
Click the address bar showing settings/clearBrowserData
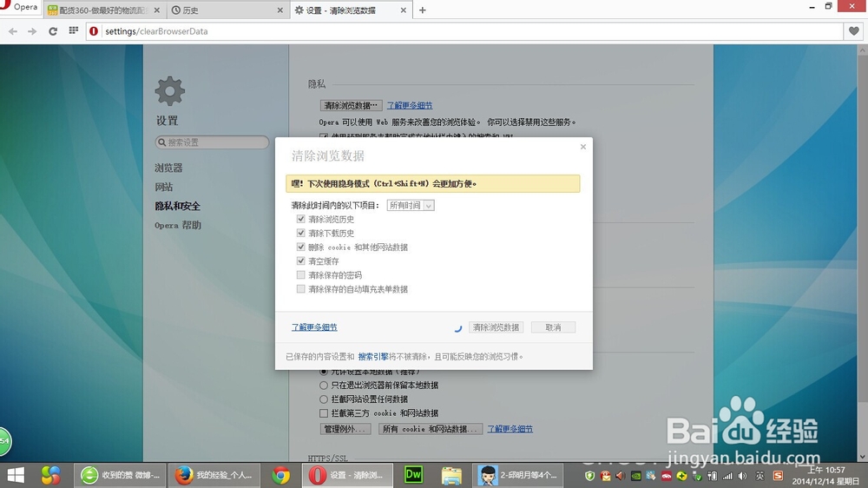click(464, 31)
